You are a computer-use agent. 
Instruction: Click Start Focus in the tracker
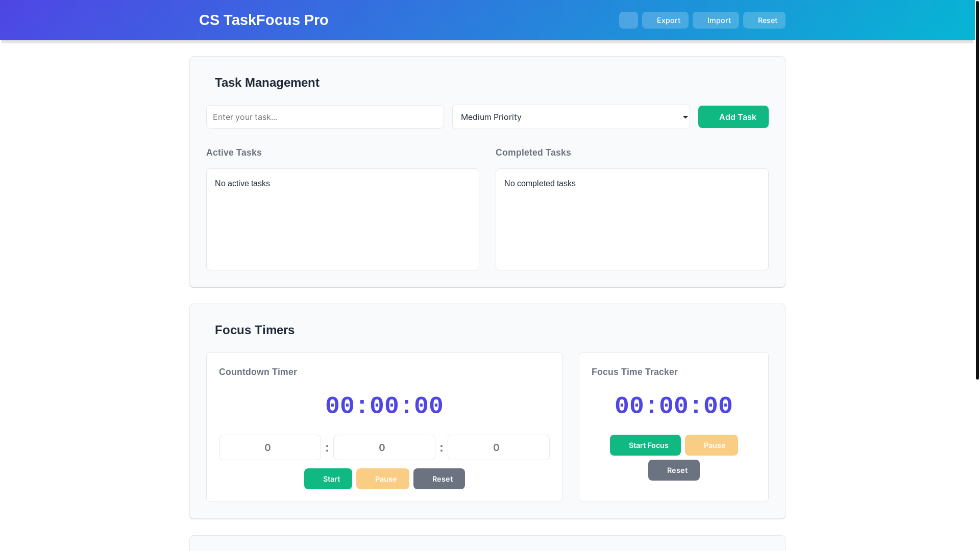(645, 445)
